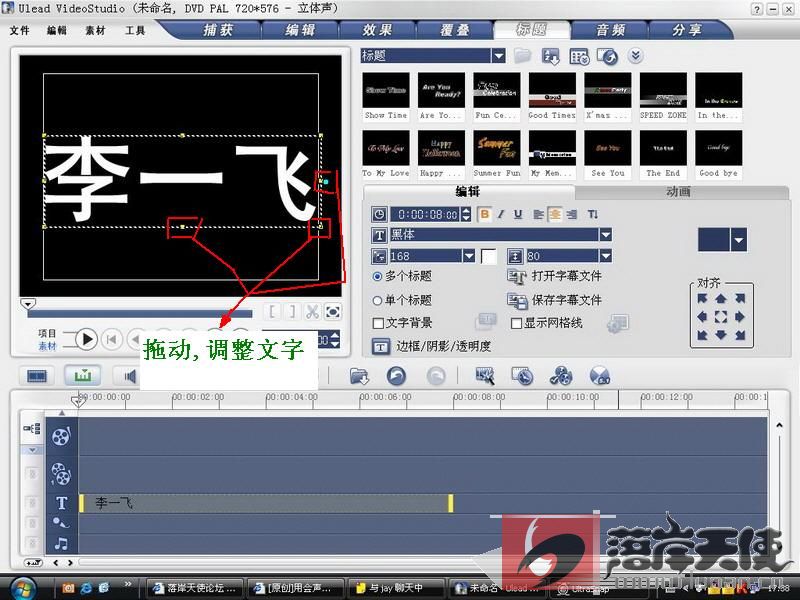Viewport: 800px width, 600px height.
Task: Jump to start of preview
Action: (111, 339)
